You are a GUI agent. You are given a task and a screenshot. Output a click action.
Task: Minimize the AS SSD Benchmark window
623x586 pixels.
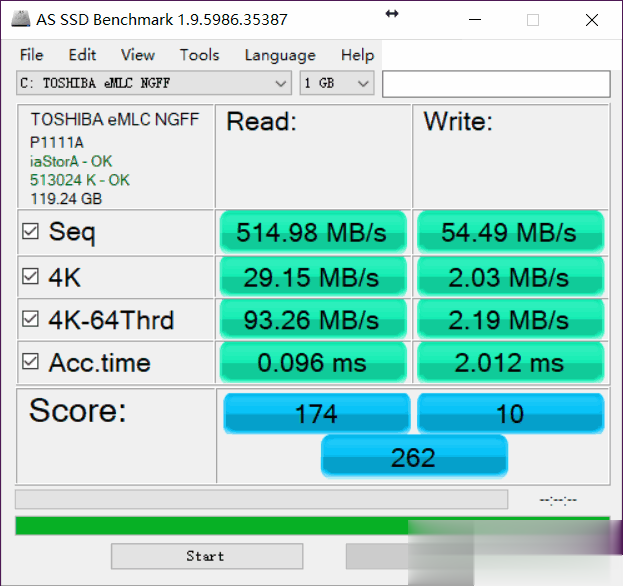click(474, 20)
